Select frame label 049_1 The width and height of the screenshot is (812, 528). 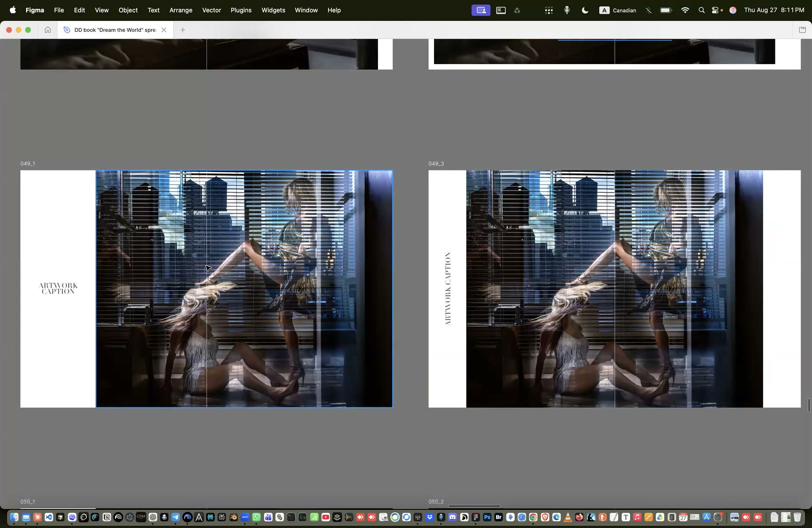28,163
